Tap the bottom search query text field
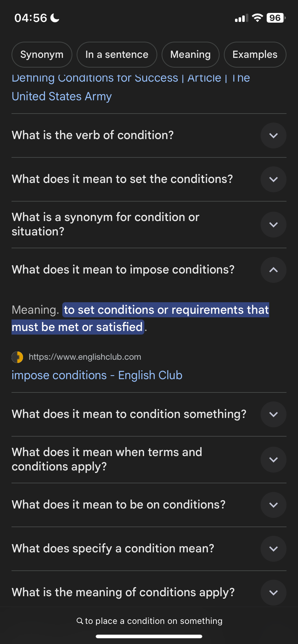Viewport: 298px width, 644px height. point(149,621)
